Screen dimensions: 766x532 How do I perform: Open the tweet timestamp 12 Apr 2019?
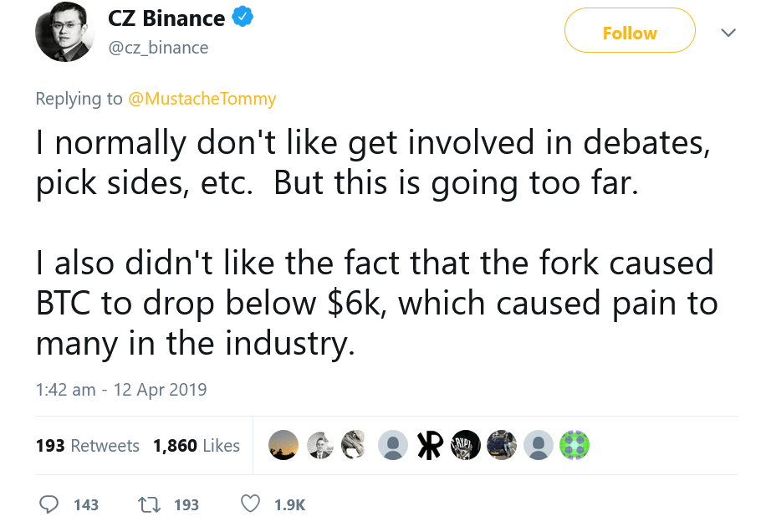pyautogui.click(x=121, y=390)
